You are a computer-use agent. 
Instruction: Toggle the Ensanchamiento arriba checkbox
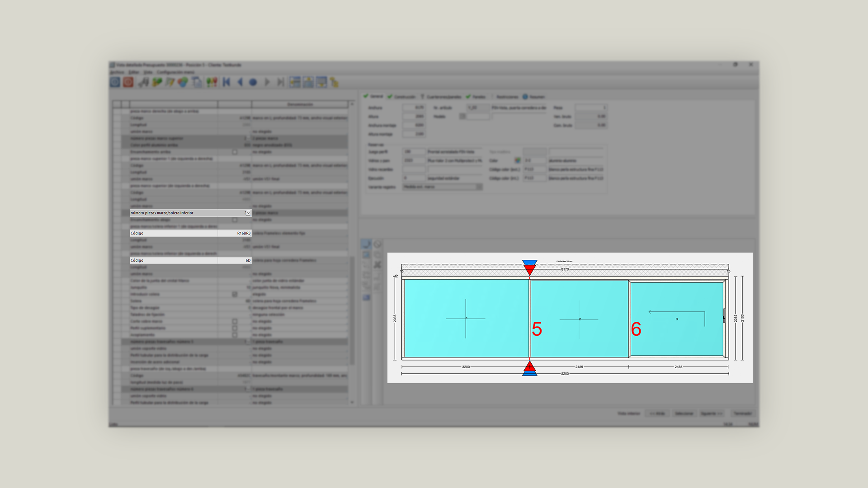[x=235, y=152]
